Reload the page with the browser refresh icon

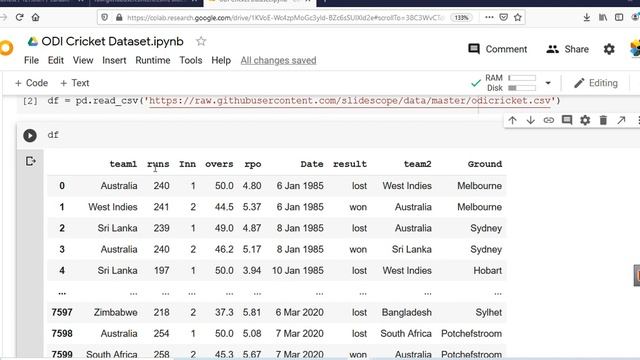point(19,17)
